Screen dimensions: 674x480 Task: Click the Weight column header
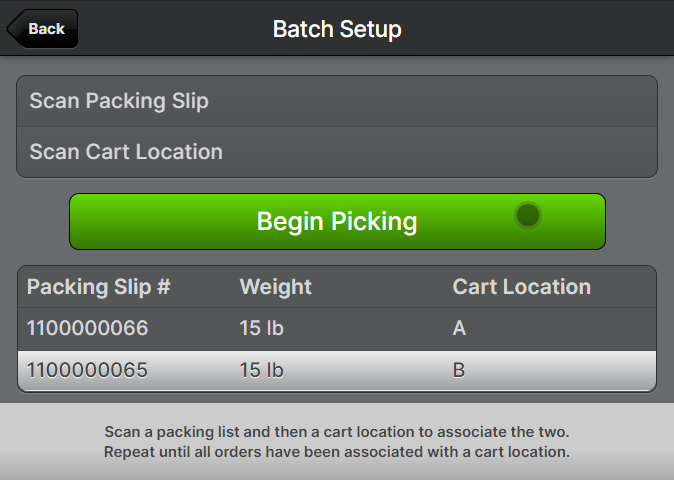(x=276, y=287)
